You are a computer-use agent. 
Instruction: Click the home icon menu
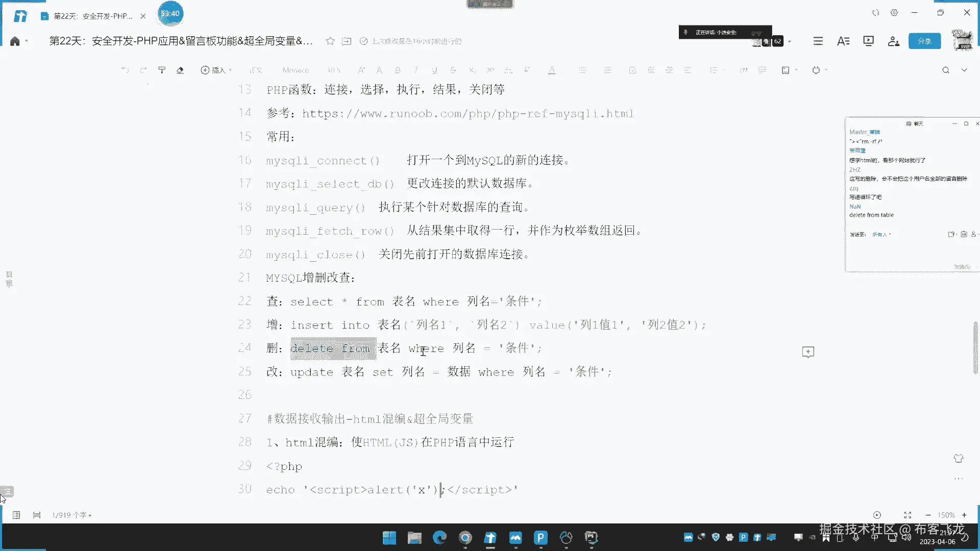coord(15,41)
